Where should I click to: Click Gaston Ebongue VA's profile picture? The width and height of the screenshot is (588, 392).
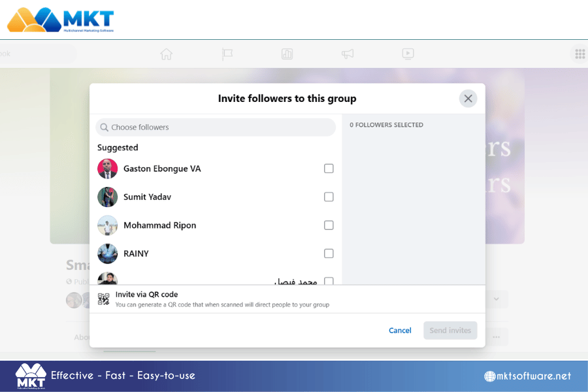pos(107,169)
